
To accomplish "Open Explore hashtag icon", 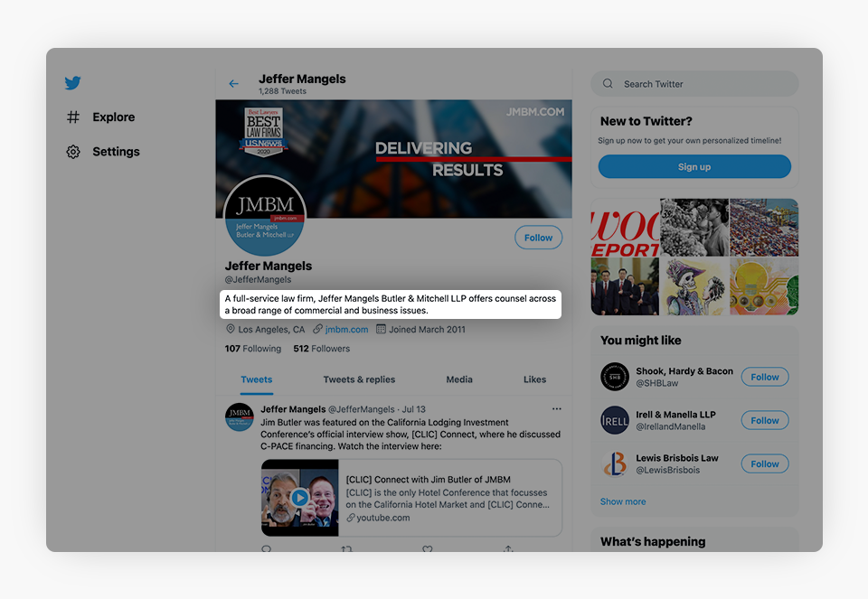I will pyautogui.click(x=73, y=117).
